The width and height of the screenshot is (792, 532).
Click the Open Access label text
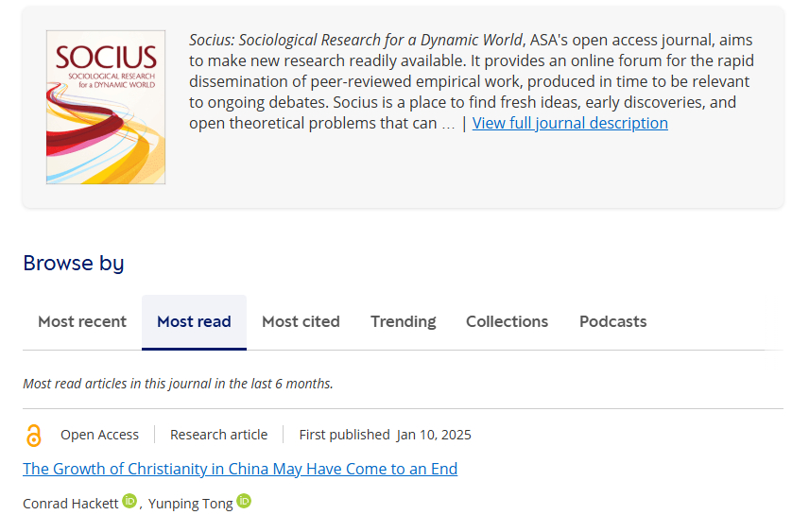(x=99, y=435)
